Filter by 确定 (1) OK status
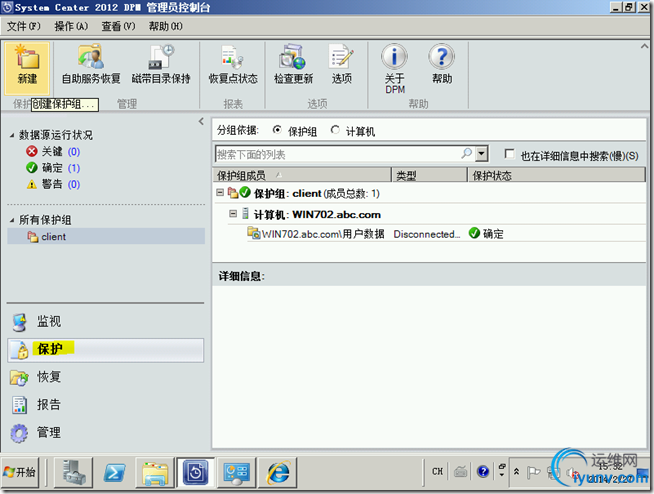 click(x=53, y=168)
